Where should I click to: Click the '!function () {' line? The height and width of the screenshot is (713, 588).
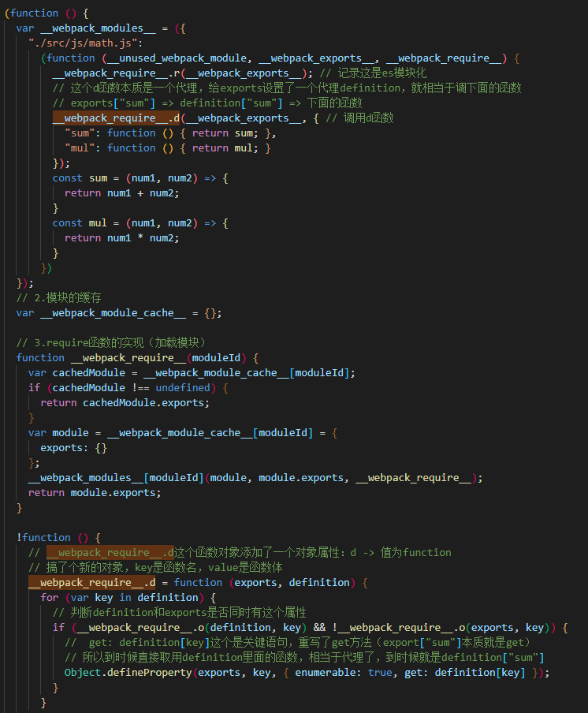click(58, 538)
